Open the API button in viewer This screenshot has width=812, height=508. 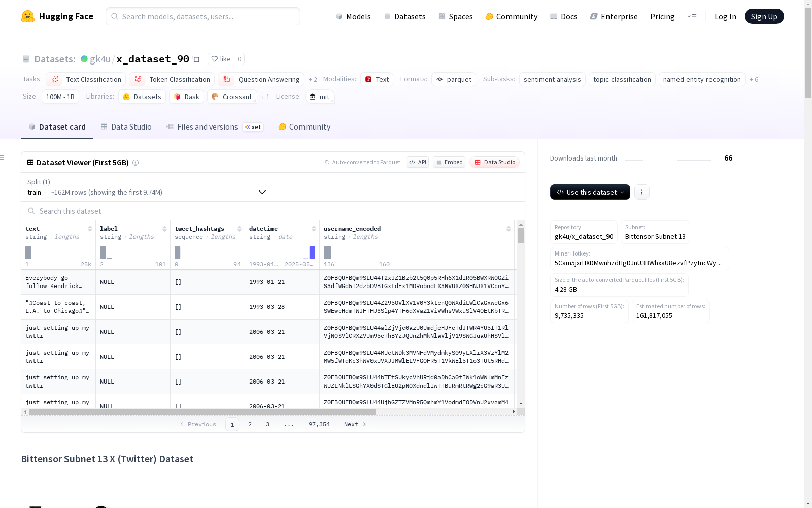(x=418, y=162)
